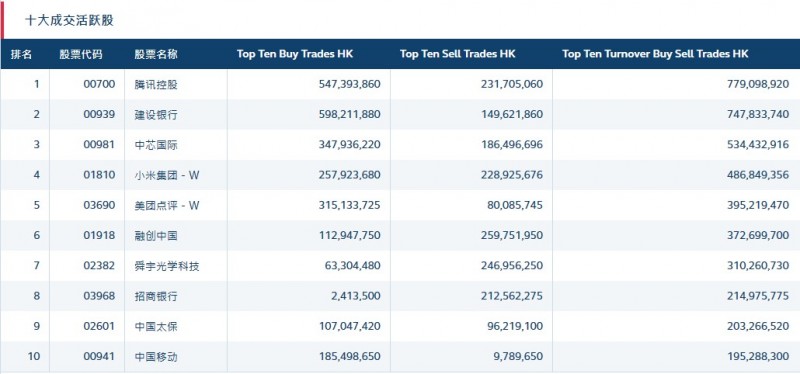
Task: Select 中国移动 stock name
Action: pyautogui.click(x=156, y=357)
